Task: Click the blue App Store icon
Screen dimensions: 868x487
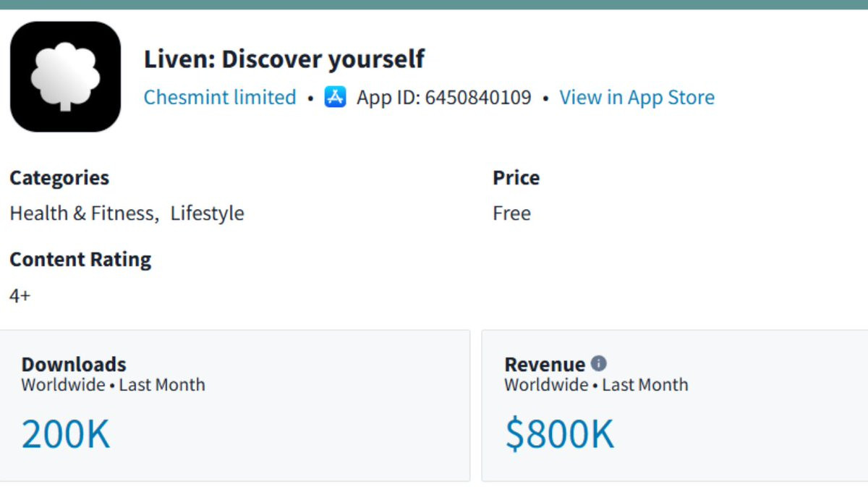Action: click(335, 97)
